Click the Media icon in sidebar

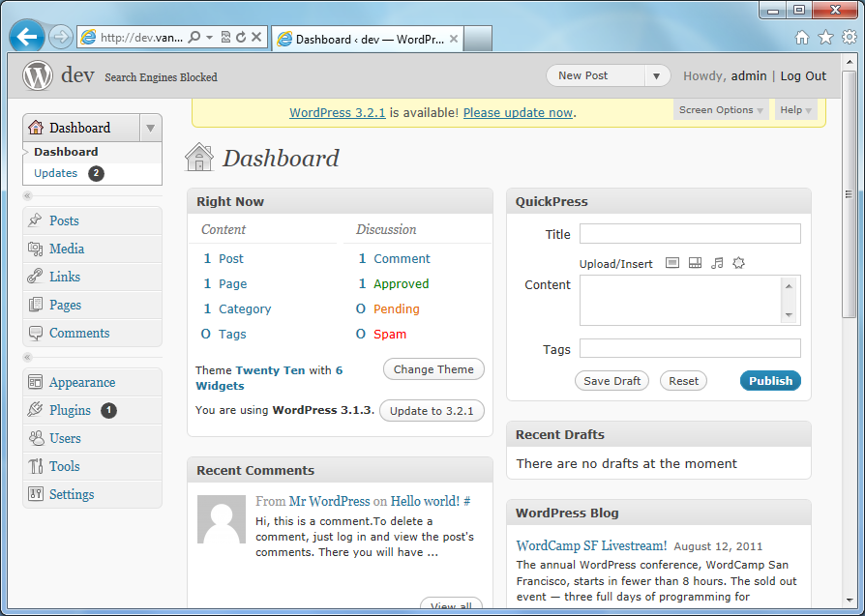tap(35, 249)
